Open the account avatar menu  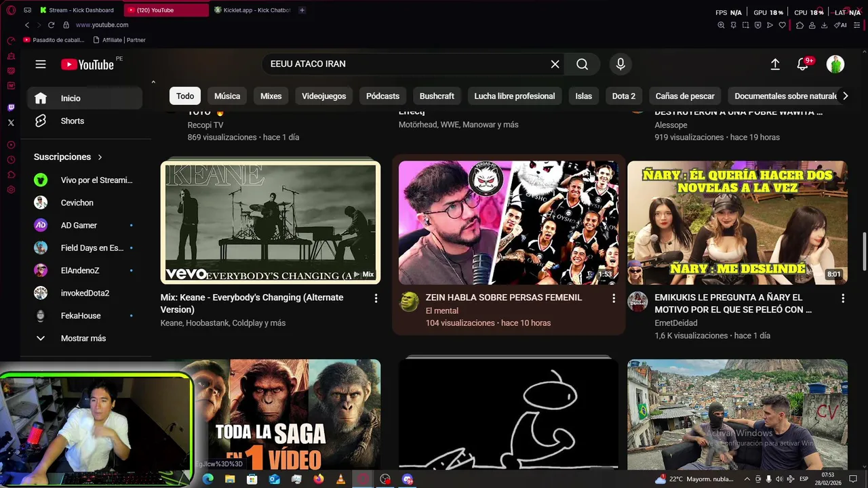[x=835, y=64]
